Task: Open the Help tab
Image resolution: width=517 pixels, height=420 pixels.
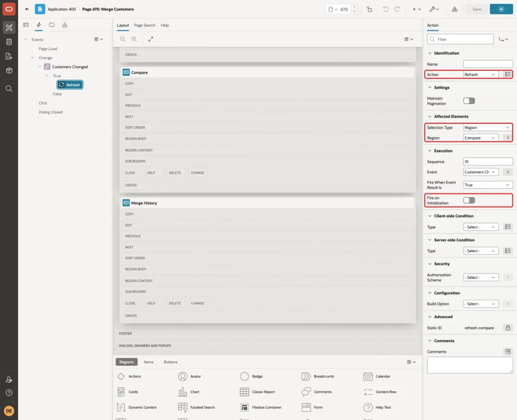Action: coord(165,25)
